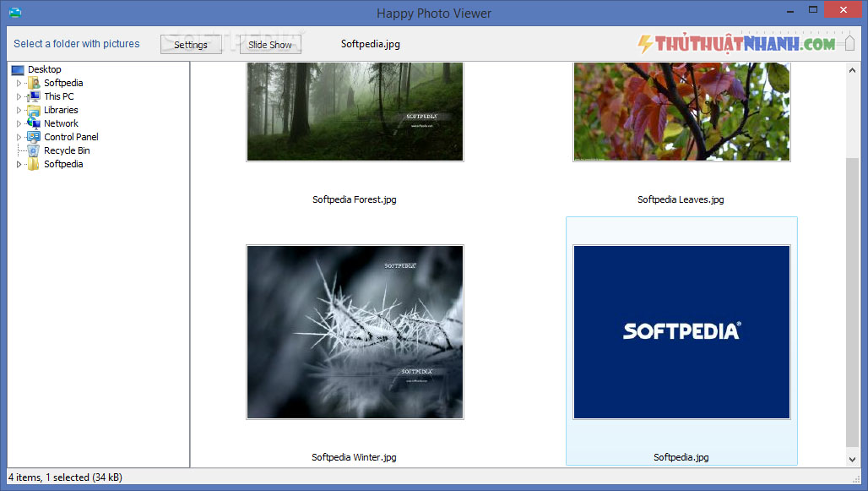
Task: Click the 'Softpedia Forest.jpg' caption
Action: click(x=355, y=199)
